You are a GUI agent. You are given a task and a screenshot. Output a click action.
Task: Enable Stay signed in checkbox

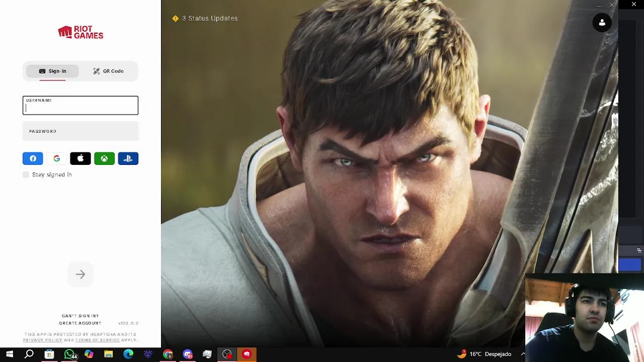[x=26, y=174]
